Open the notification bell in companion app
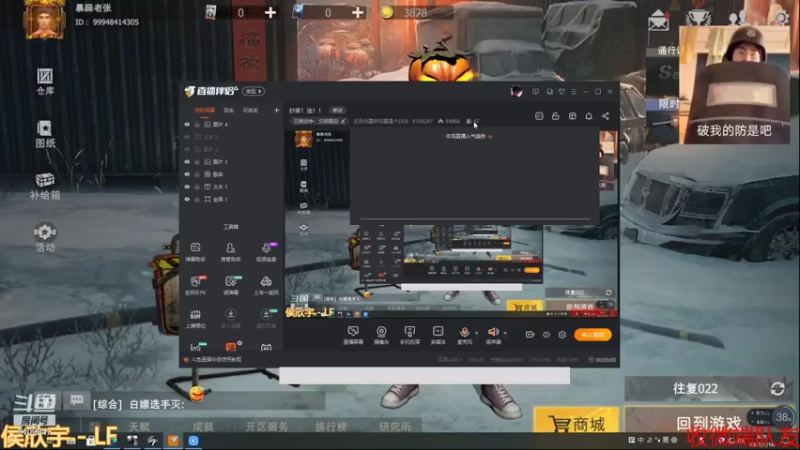Screen dimensions: 800x450 pyautogui.click(x=589, y=116)
